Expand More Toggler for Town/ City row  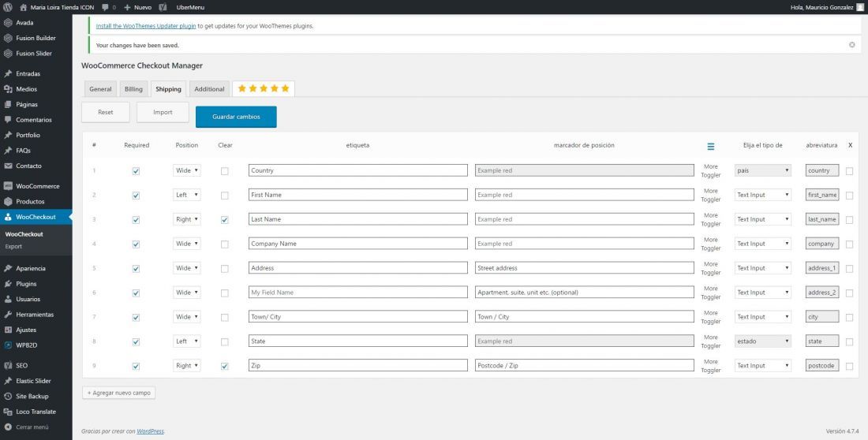pos(711,317)
